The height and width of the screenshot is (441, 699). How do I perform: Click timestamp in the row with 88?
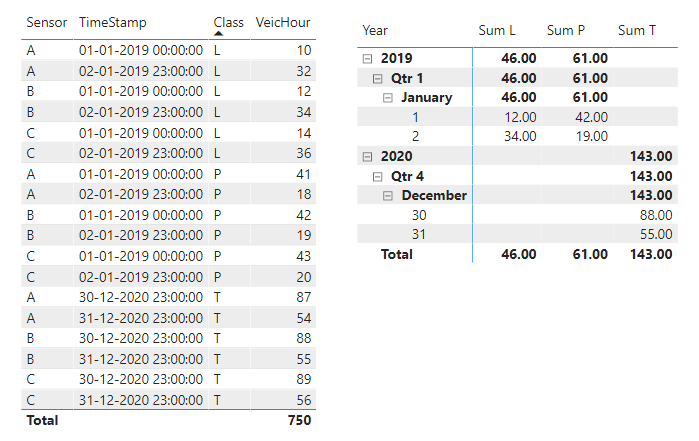pos(141,338)
